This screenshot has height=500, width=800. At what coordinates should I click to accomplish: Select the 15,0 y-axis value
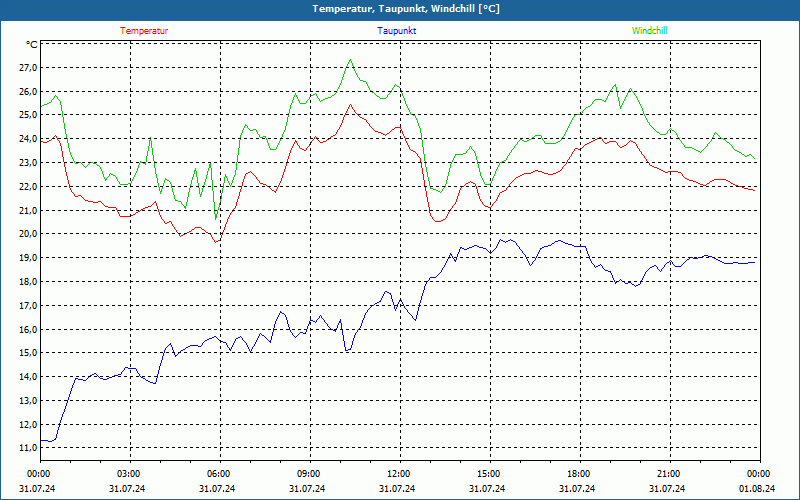click(28, 353)
